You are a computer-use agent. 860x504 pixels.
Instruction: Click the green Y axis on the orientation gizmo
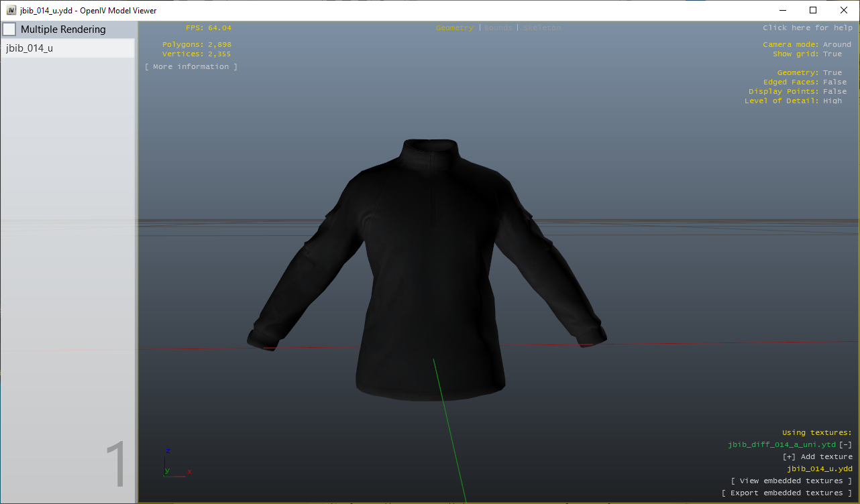[x=168, y=471]
